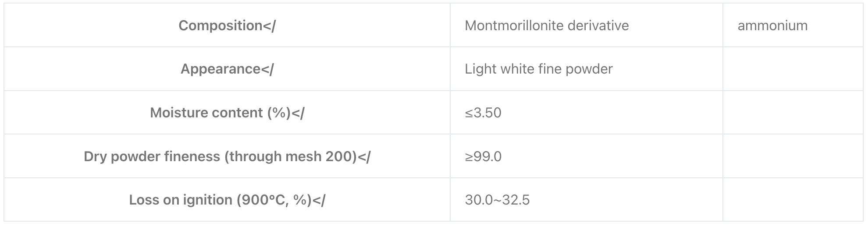Select the empty third-column cell in Loss on ignition row
Viewport: 868px width, 226px height.
793,200
